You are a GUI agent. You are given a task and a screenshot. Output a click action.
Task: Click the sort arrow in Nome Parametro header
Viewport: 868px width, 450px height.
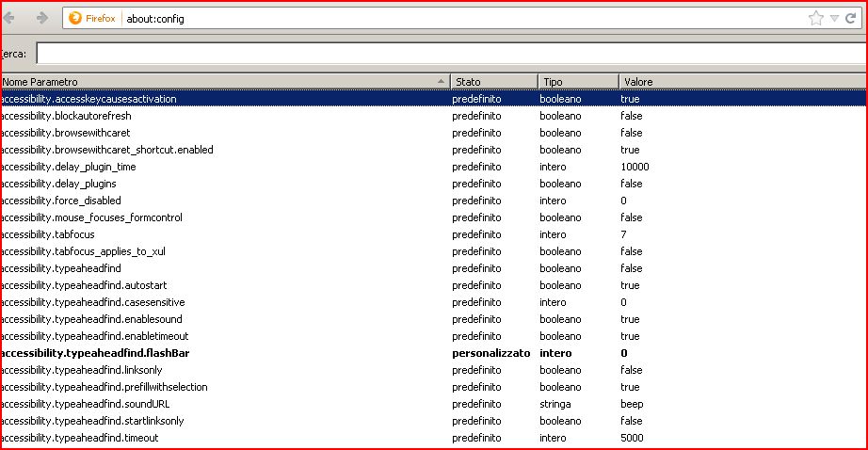coord(441,81)
